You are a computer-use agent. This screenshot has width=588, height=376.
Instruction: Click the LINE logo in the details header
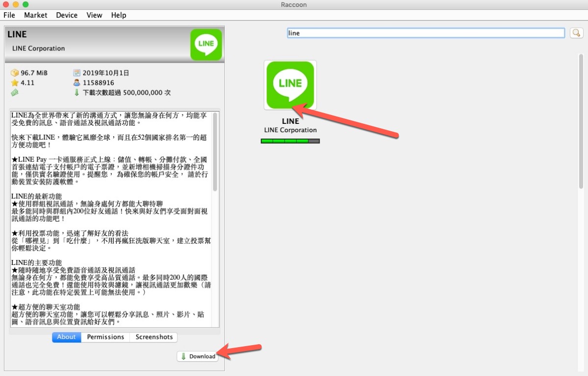(206, 45)
